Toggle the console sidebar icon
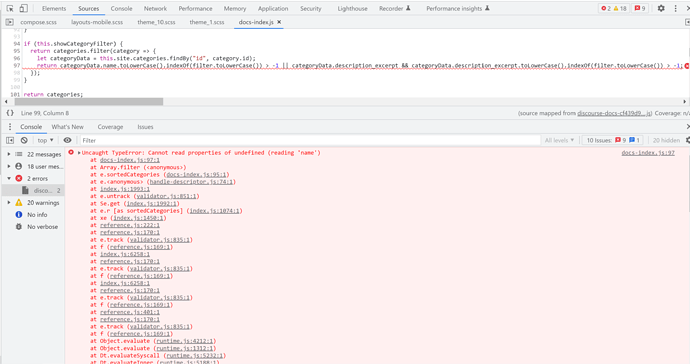This screenshot has height=364, width=690. point(10,140)
